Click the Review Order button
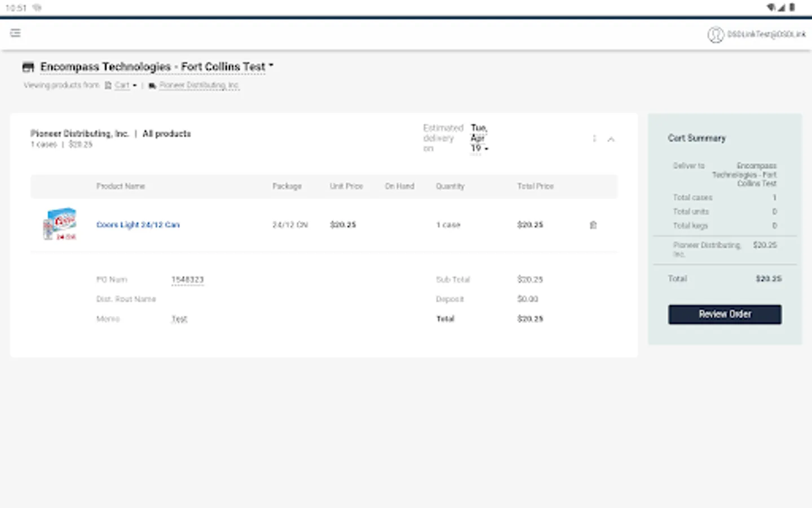 pyautogui.click(x=725, y=314)
